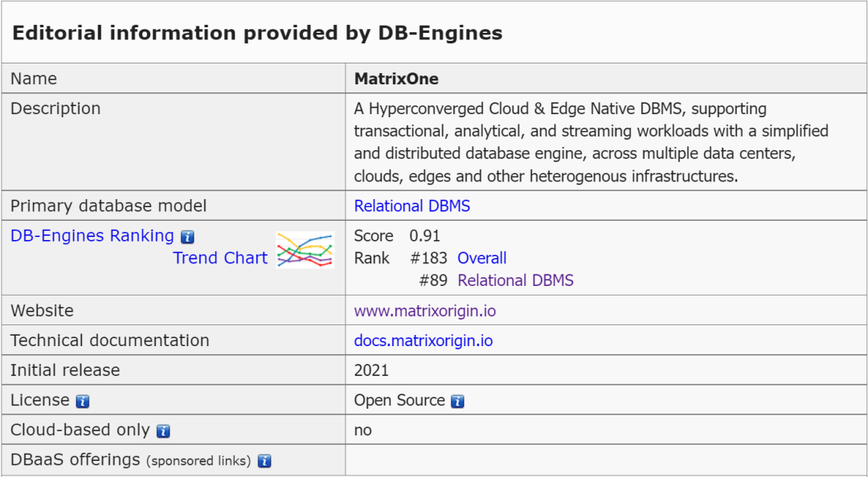Click the info icon next to License
The height and width of the screenshot is (477, 868).
coord(83,402)
